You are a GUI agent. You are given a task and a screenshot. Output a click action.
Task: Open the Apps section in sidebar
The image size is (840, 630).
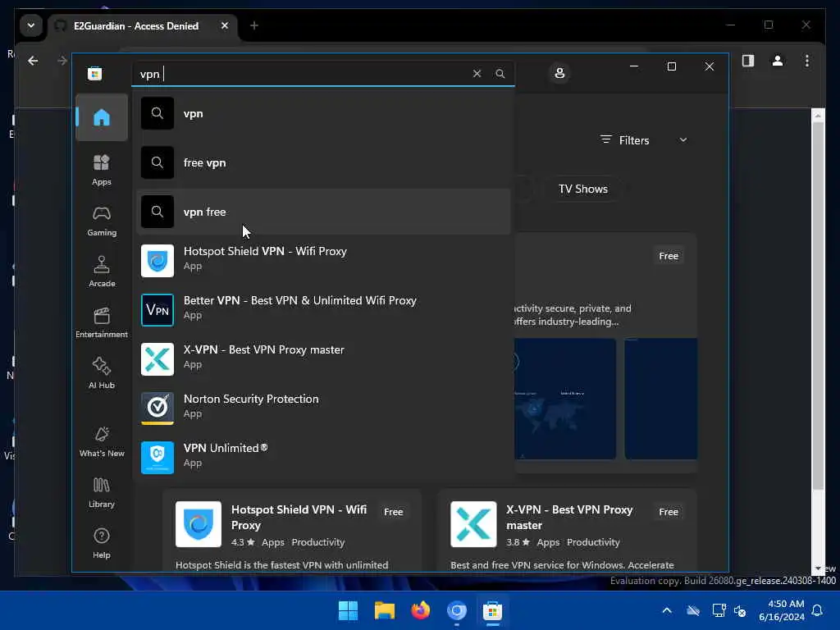tap(101, 170)
